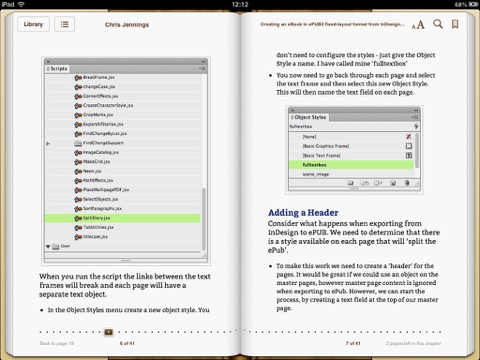Viewport: 480px width, 360px height.
Task: Click the Scripts panel vertical scrollbar
Action: (204, 219)
